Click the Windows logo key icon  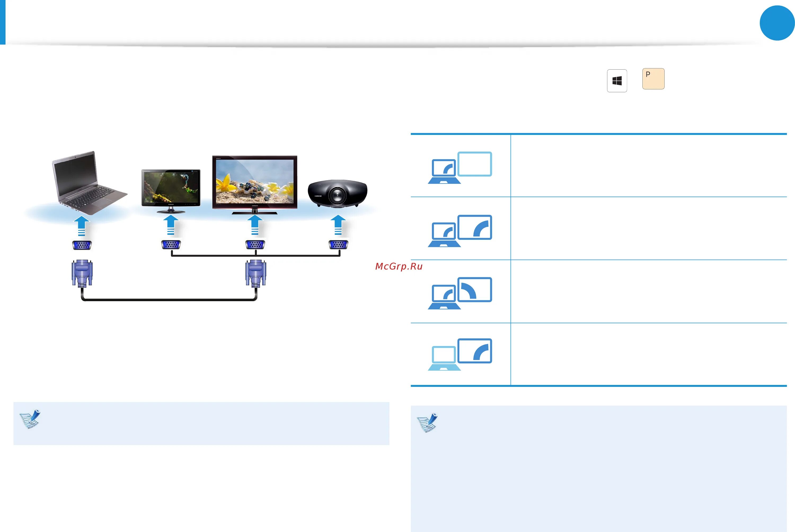[x=617, y=81]
